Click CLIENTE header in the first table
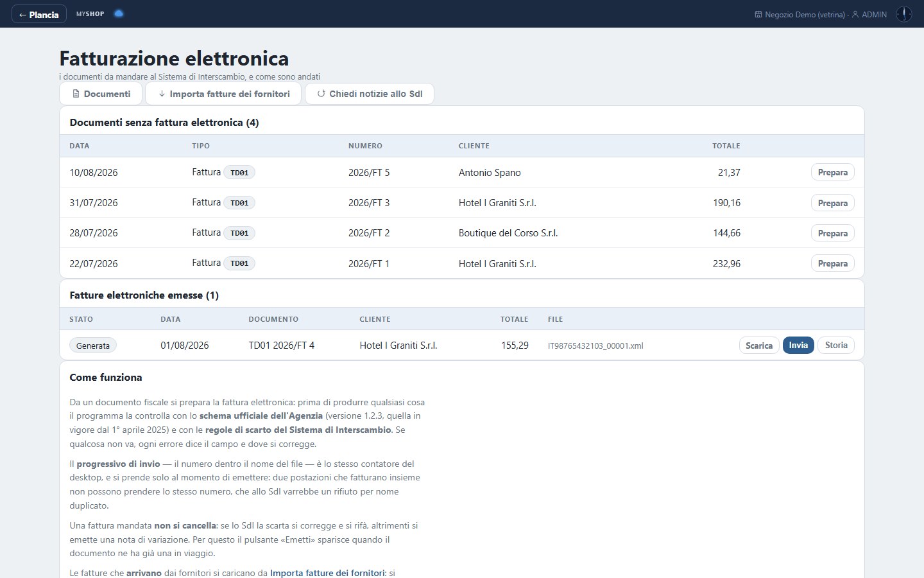Viewport: 924px width, 578px height. tap(474, 146)
